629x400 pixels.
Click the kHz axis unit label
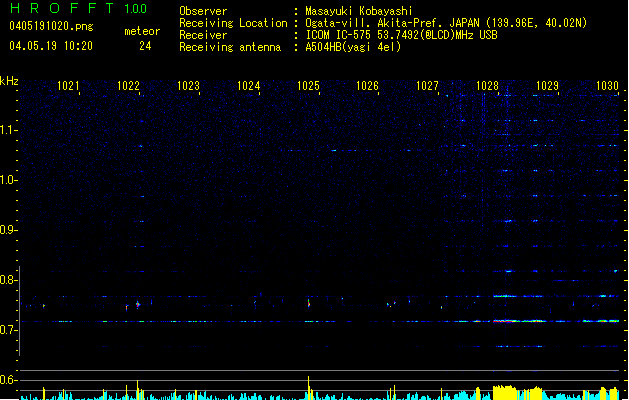coord(9,81)
